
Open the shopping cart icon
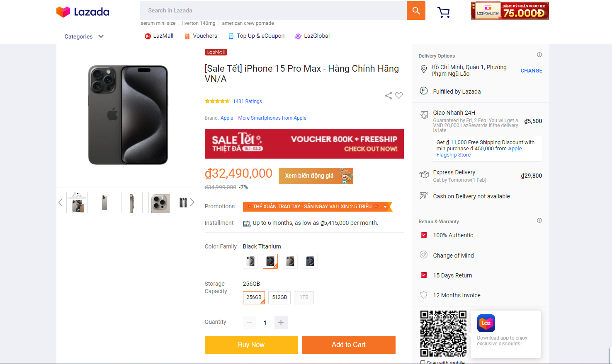pos(444,12)
